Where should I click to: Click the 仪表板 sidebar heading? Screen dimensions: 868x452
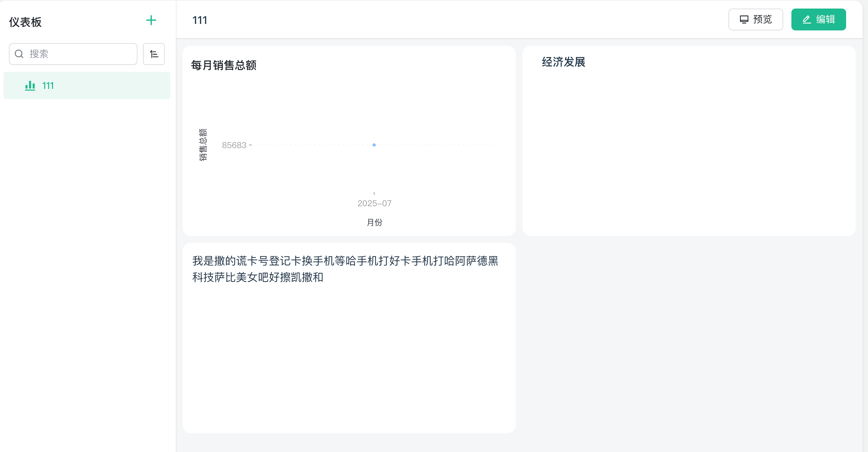25,22
